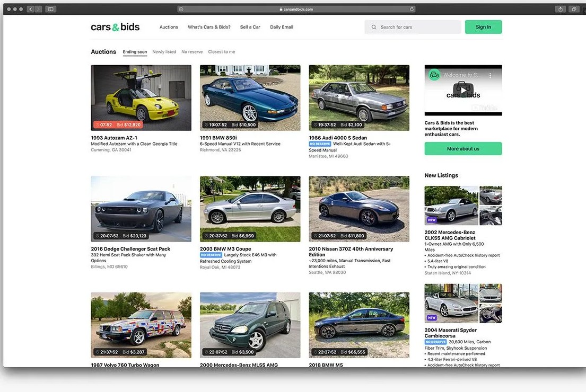Click the More about us button
The image size is (586, 392).
pos(463,148)
